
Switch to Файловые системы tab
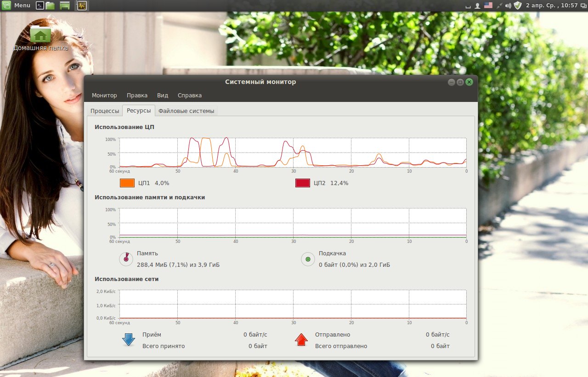tap(186, 111)
